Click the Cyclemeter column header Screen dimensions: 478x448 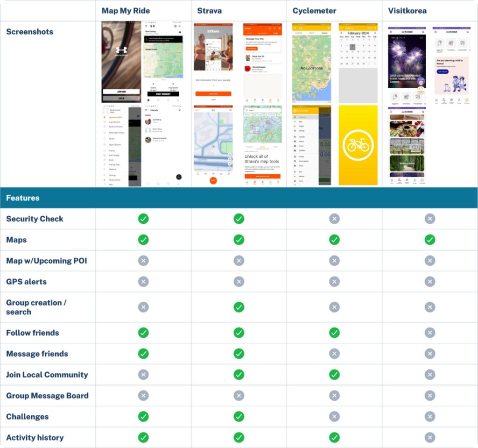point(314,11)
